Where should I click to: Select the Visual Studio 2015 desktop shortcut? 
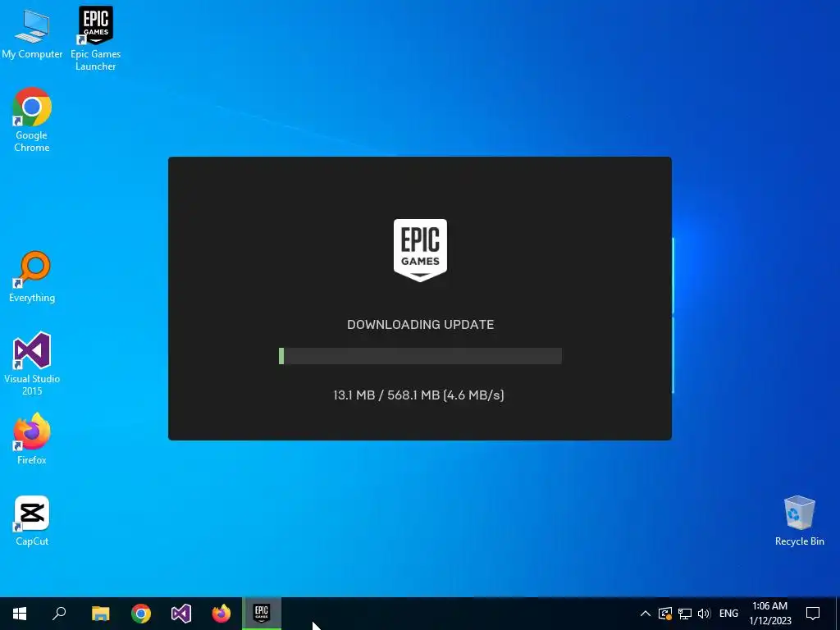point(32,363)
